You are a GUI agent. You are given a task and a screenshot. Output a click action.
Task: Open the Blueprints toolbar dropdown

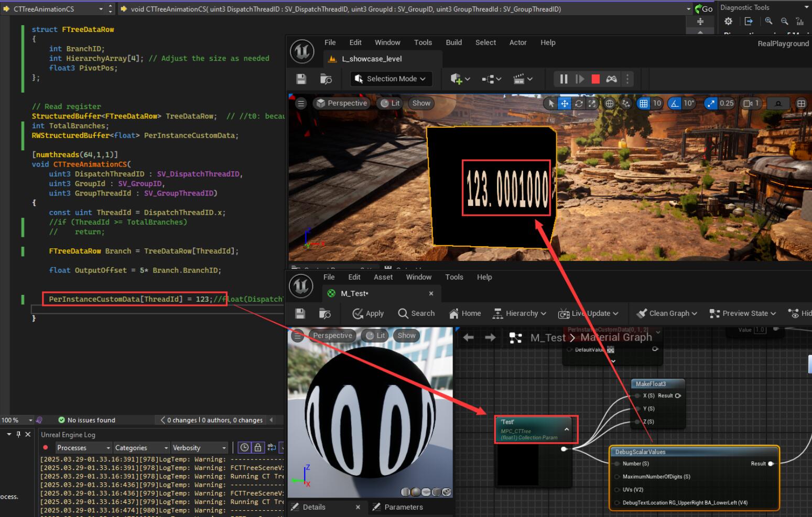pos(491,79)
